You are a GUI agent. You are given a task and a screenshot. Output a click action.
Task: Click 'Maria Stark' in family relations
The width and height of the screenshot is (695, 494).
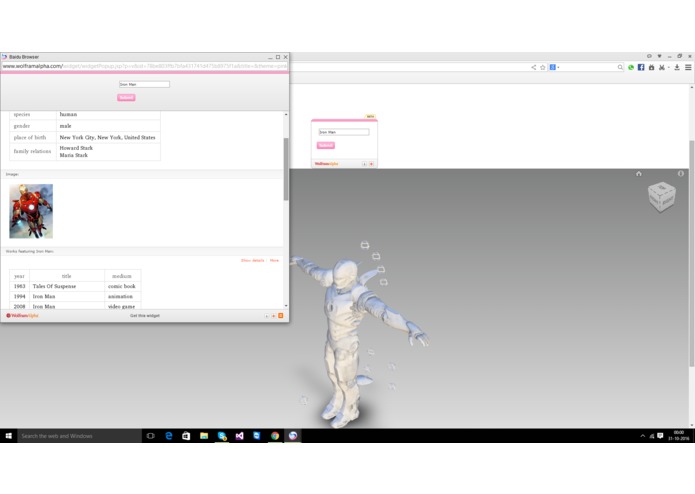click(74, 155)
